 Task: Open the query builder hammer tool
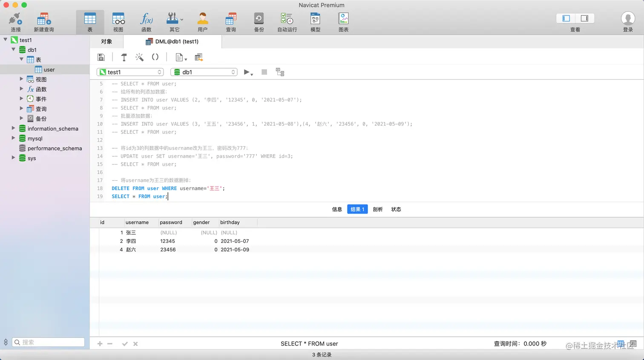(124, 57)
